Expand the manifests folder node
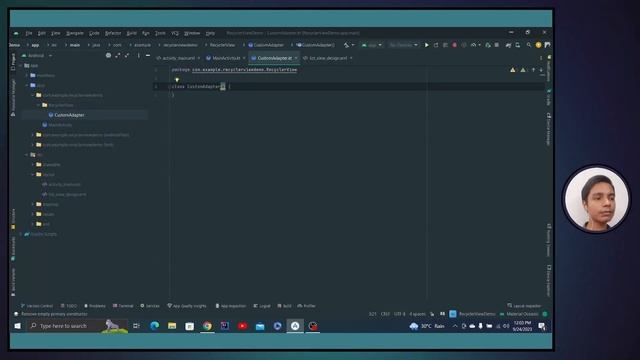 tap(27, 76)
